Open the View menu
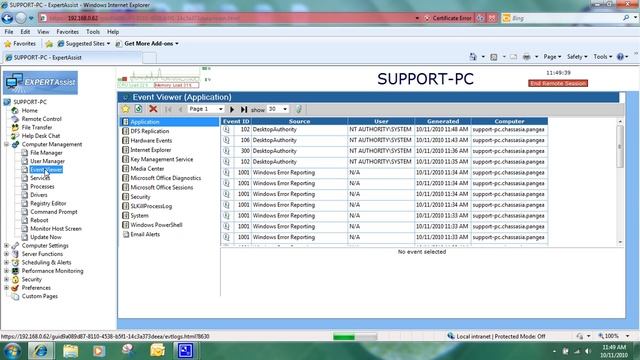The image size is (640, 360). pos(43,32)
